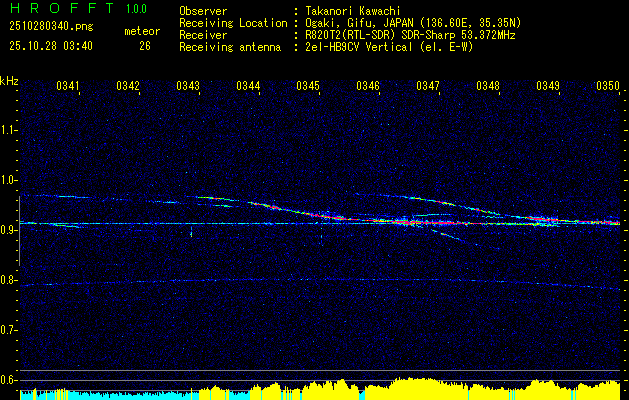This screenshot has height=400, width=629.
Task: Click the HROFFT title text
Action: (x=52, y=10)
